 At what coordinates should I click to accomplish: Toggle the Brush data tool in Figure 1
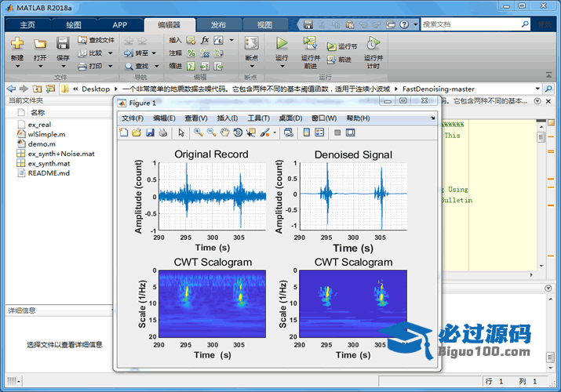pos(264,132)
